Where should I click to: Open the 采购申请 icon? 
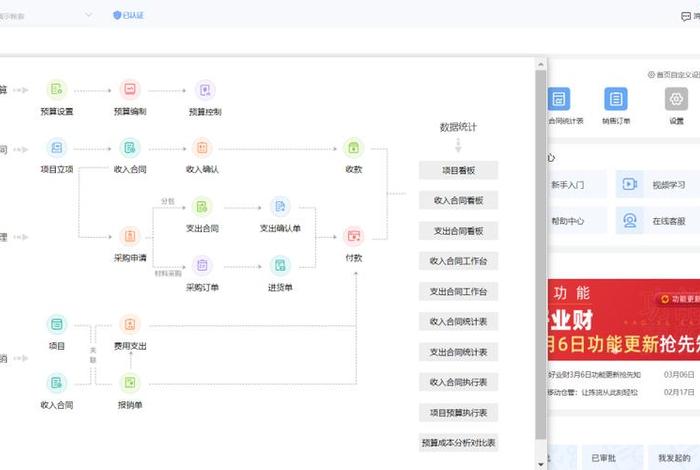[130, 236]
